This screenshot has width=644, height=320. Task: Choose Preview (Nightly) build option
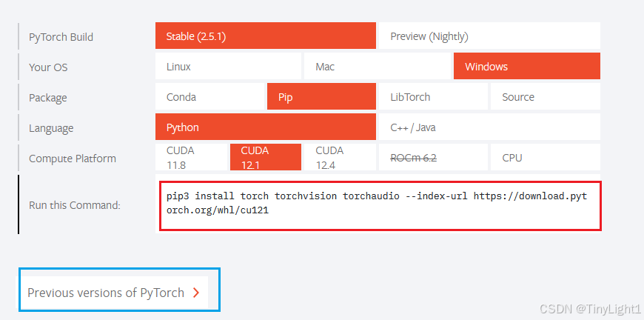pyautogui.click(x=489, y=36)
